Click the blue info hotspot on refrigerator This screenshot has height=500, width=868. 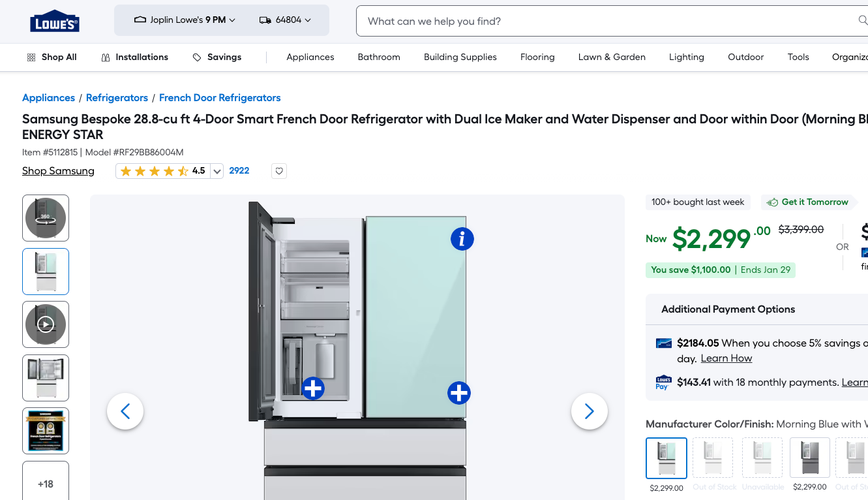(462, 239)
